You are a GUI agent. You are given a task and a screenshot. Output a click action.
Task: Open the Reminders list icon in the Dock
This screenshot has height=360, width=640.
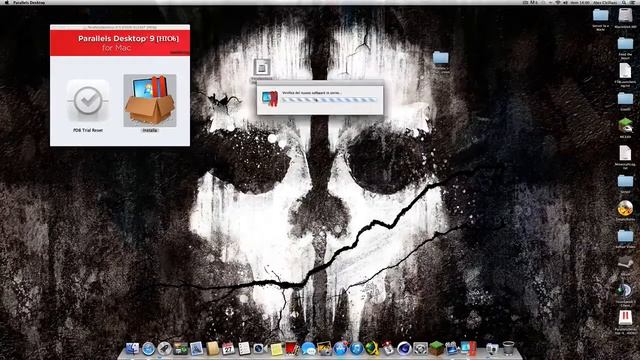tap(244, 348)
